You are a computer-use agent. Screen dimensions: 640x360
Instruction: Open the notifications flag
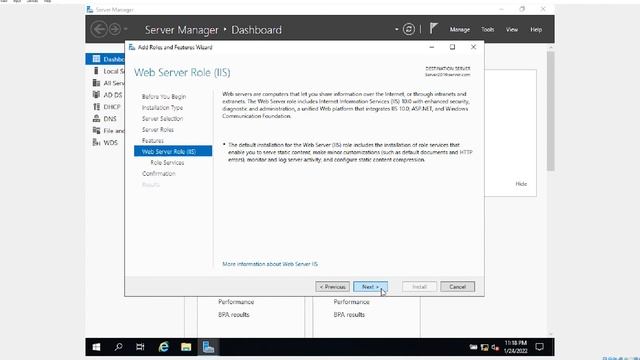point(433,29)
